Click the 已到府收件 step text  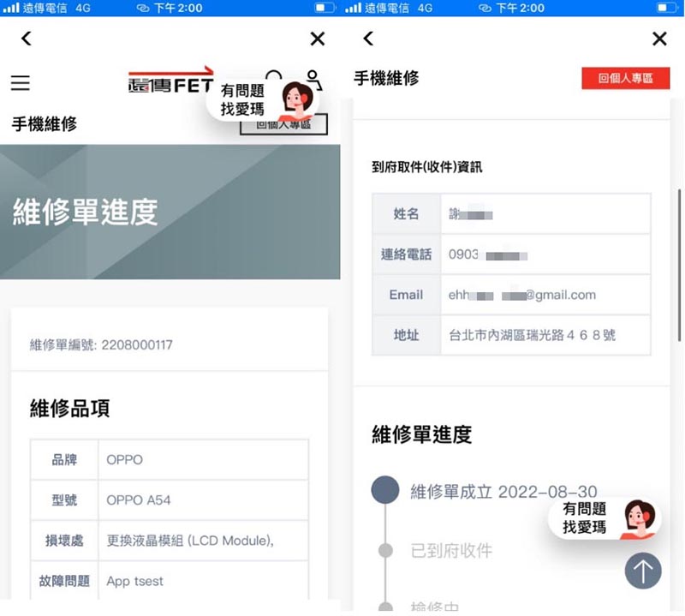(x=451, y=550)
